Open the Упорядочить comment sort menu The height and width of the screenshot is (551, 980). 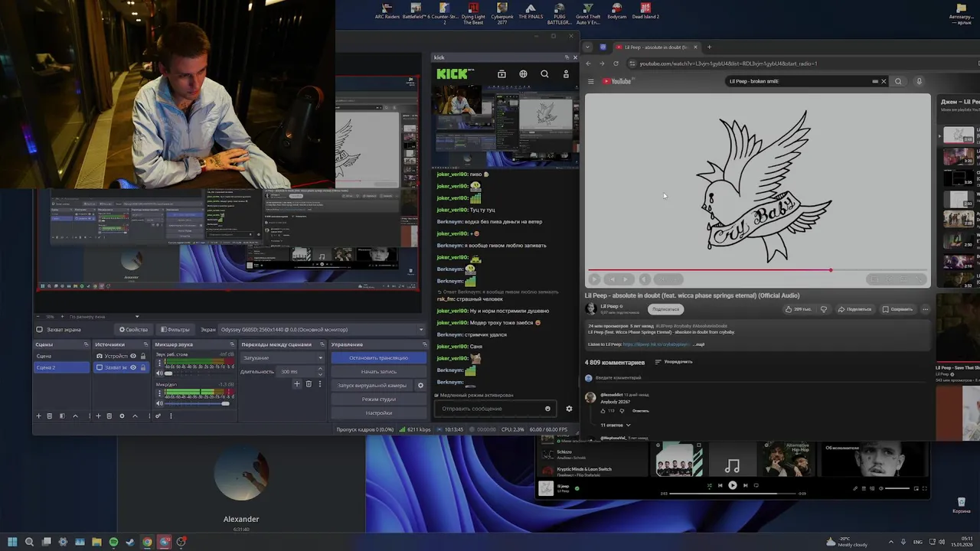coord(674,362)
